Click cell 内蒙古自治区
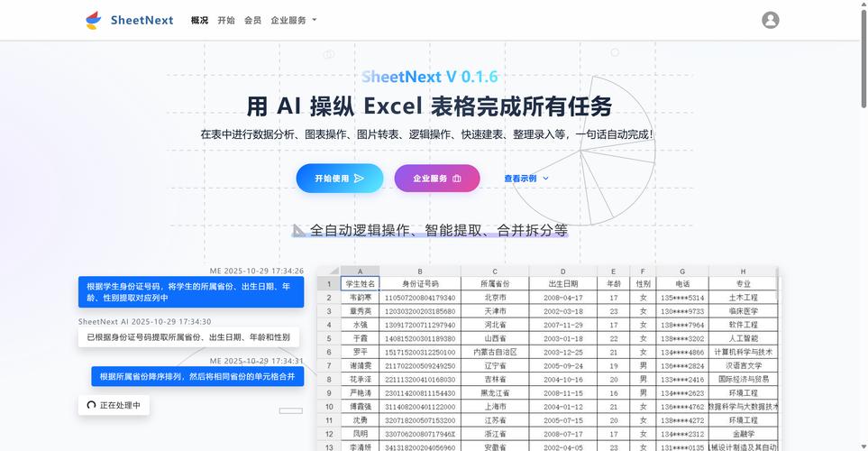Viewport: 868px width, 451px height. 495,352
